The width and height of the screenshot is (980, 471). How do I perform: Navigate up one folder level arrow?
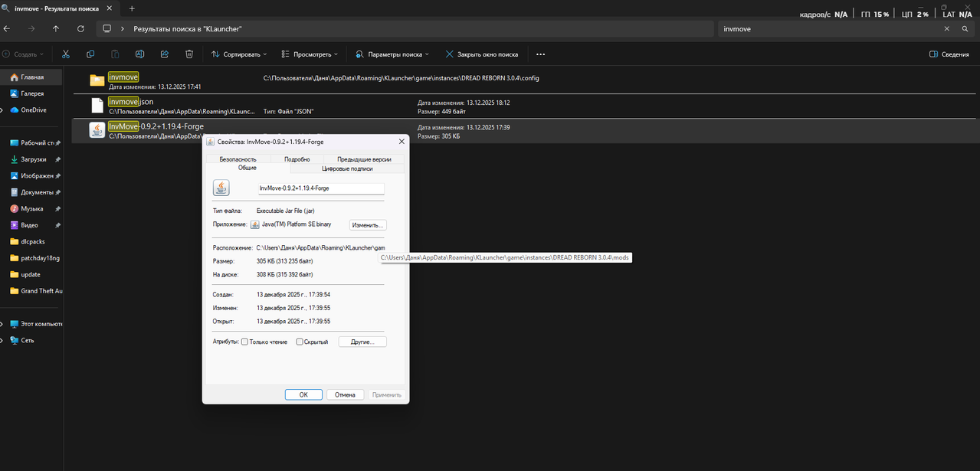pos(56,28)
